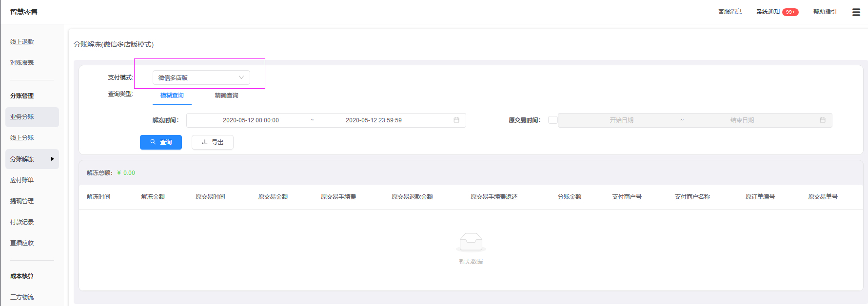Enable the 原交易时间 checkbox
Screen dimensions: 868x306
(x=552, y=120)
